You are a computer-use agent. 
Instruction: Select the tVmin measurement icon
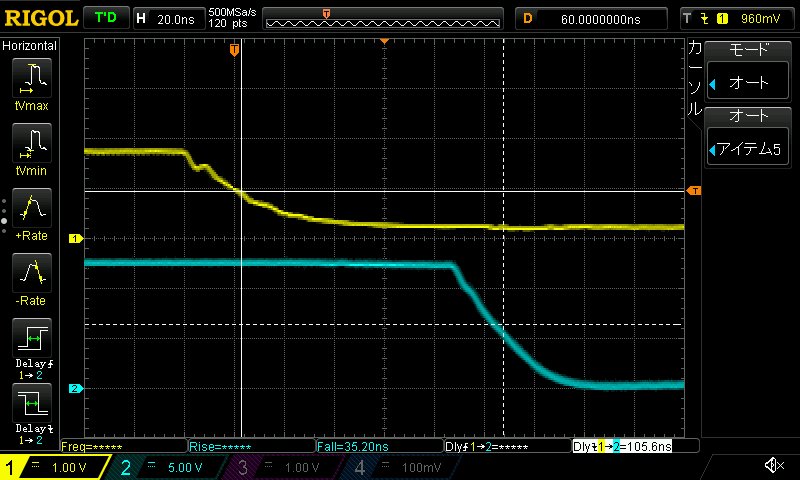[32, 143]
